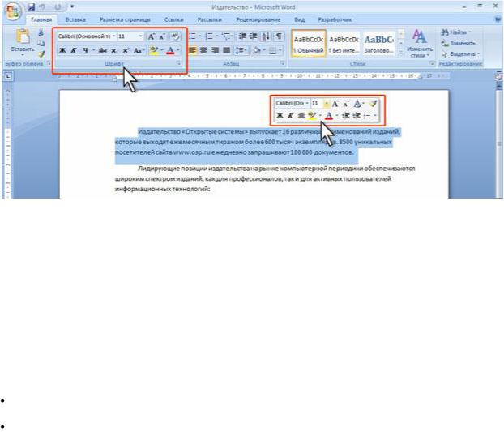
Task: Open line spacing dropdown in ribbon
Action: tap(241, 50)
